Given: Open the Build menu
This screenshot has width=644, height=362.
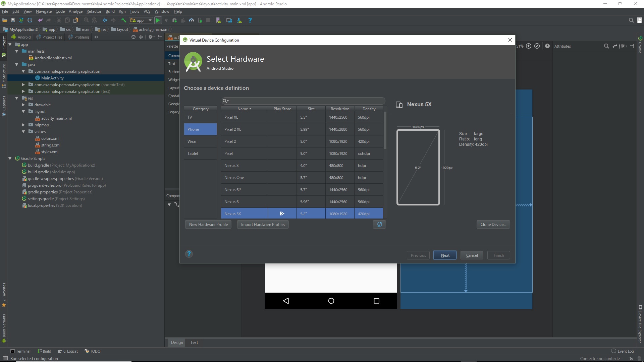Looking at the screenshot, I should [x=110, y=11].
